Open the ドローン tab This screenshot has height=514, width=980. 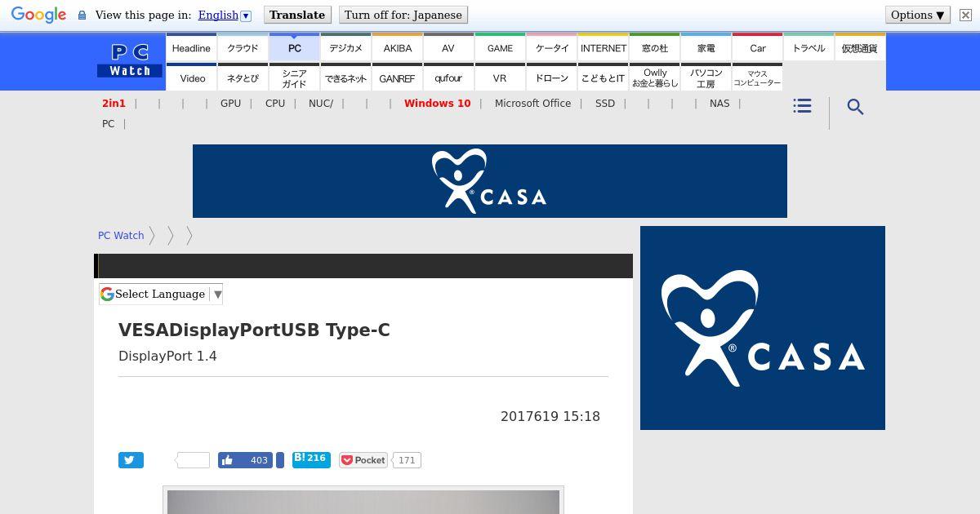click(x=552, y=78)
